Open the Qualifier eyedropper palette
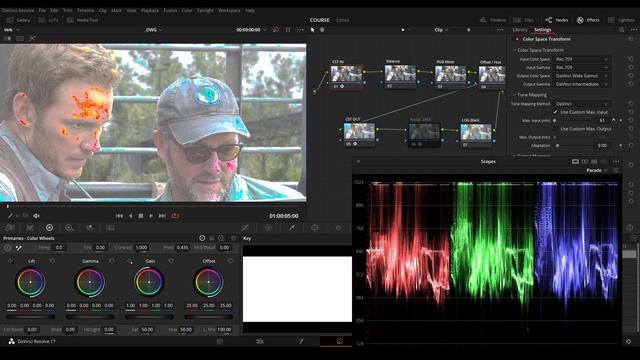The width and height of the screenshot is (640, 360). (x=292, y=228)
